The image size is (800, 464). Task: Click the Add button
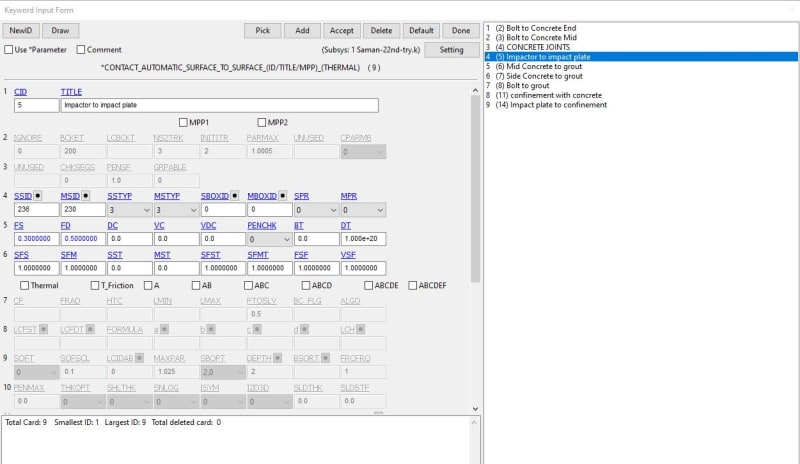(x=302, y=31)
